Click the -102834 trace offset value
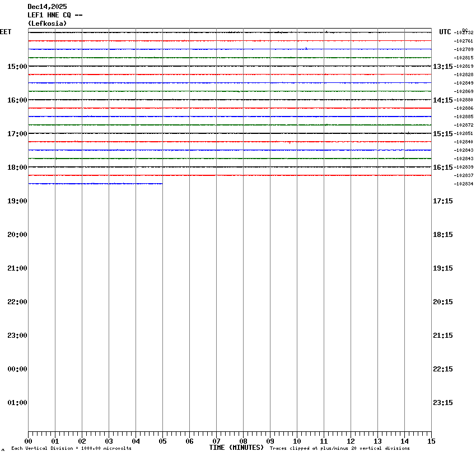This screenshot has height=456, width=476. tap(464, 184)
